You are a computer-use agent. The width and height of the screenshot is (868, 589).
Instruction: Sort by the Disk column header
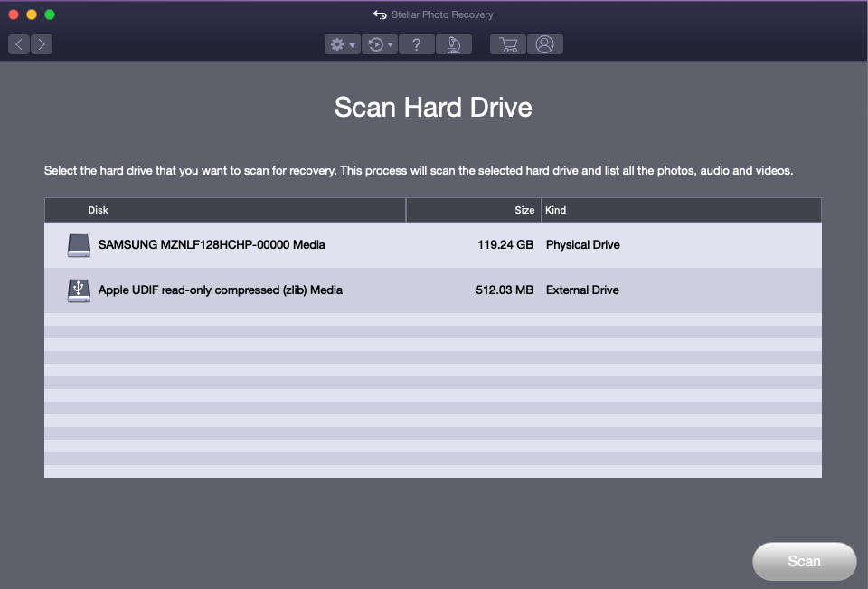(x=225, y=210)
